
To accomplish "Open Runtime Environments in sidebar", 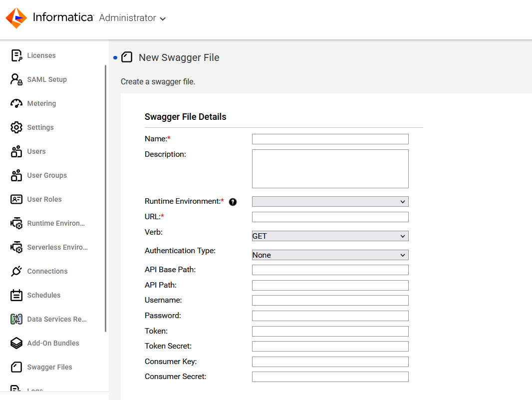I will [56, 223].
